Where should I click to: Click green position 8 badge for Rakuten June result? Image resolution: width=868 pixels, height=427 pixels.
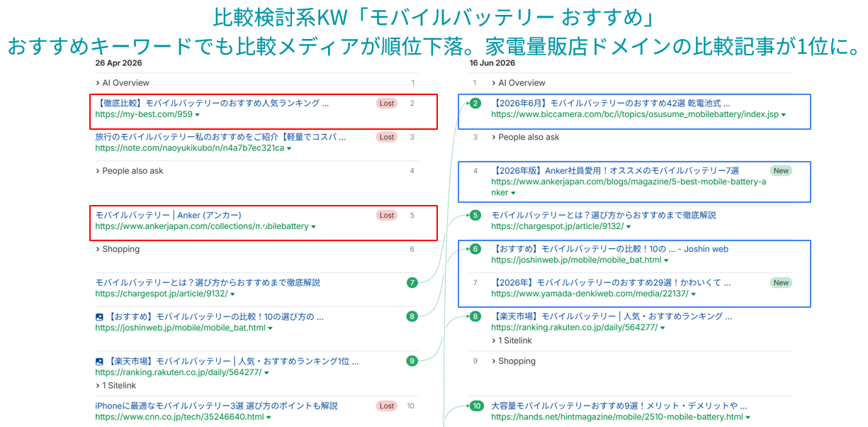475,316
